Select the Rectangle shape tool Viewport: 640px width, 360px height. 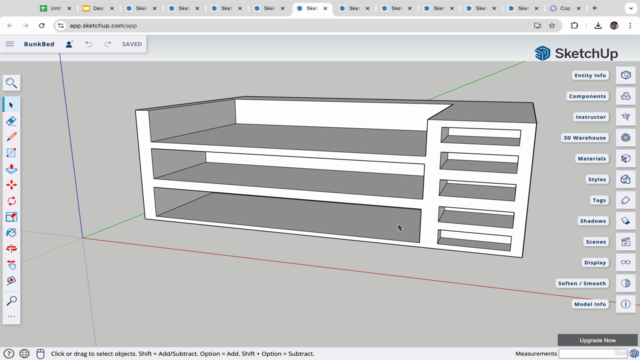pyautogui.click(x=11, y=153)
